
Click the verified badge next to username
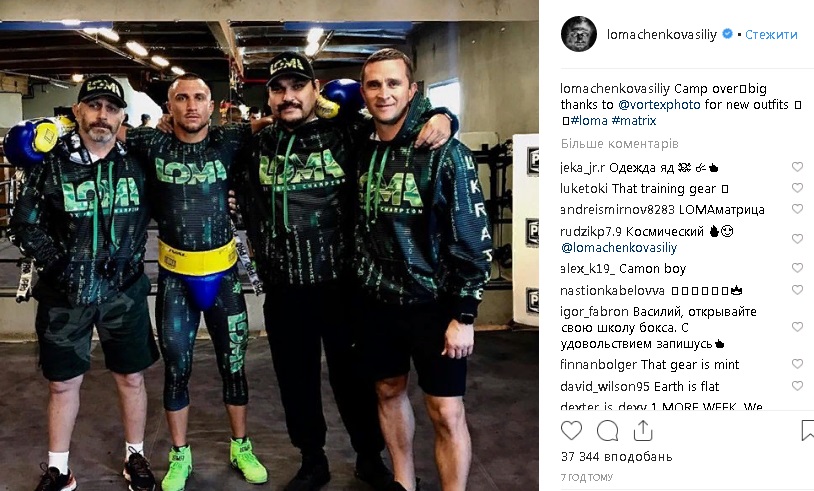point(727,34)
